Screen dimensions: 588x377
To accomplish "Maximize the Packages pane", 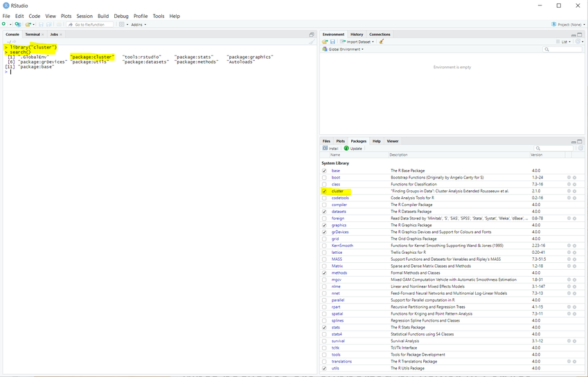I will pyautogui.click(x=580, y=142).
